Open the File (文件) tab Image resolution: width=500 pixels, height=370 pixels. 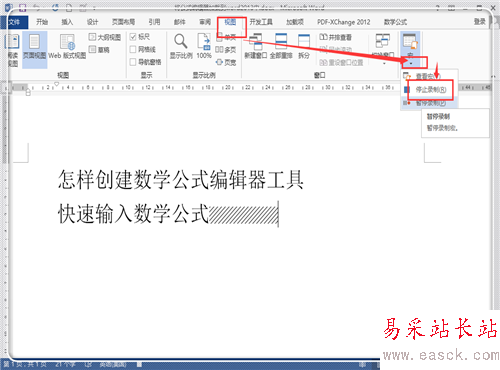tap(14, 22)
